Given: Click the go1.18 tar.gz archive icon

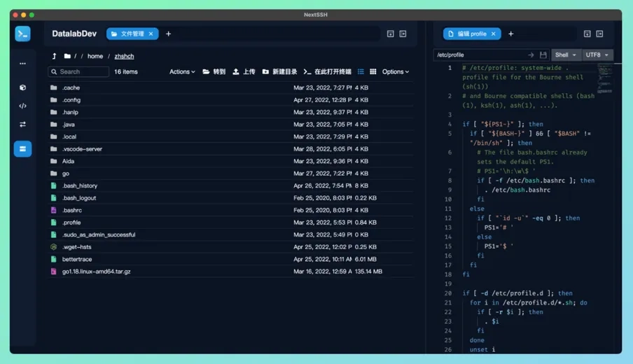Looking at the screenshot, I should 54,272.
